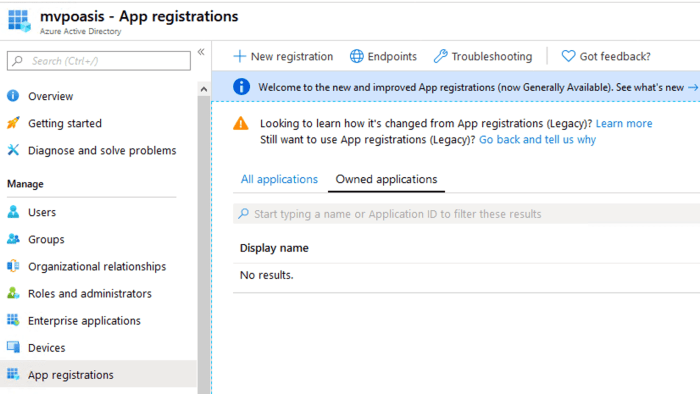Viewport: 700px width, 394px height.
Task: Focus the name or Application ID filter field
Action: (467, 214)
